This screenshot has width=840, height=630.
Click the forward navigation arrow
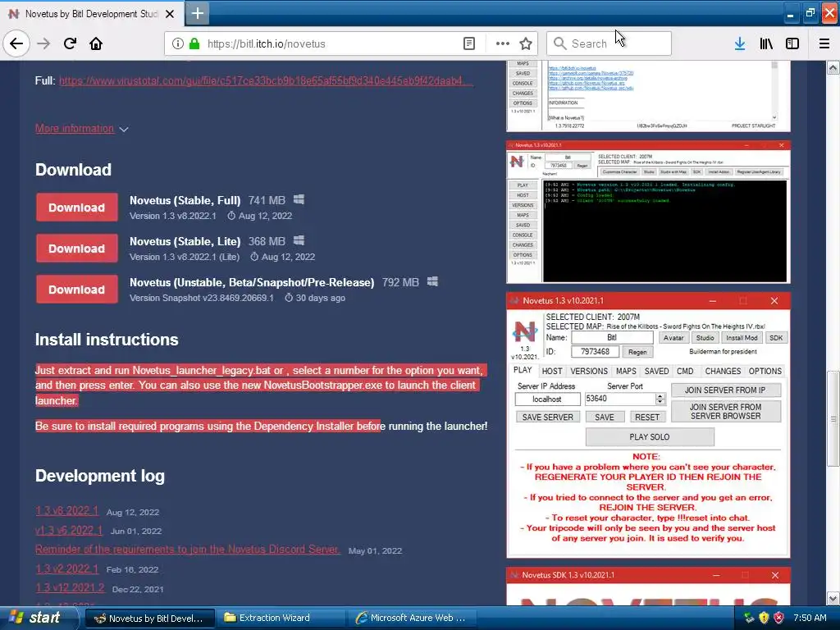tap(43, 43)
